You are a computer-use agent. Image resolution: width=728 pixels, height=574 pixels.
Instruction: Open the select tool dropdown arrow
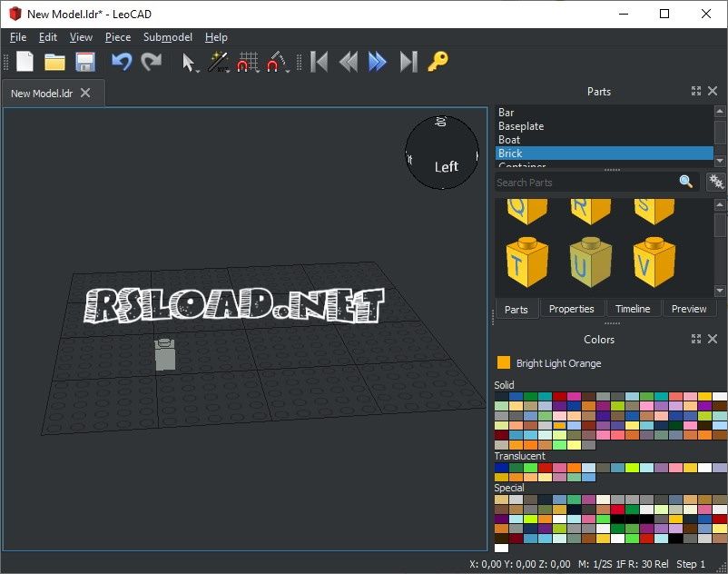click(x=198, y=70)
